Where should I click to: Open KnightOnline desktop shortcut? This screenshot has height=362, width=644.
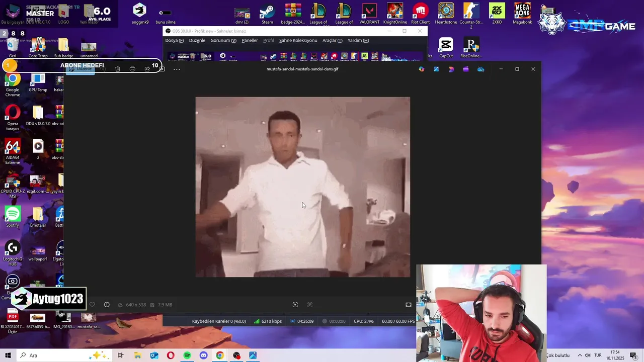click(x=395, y=14)
